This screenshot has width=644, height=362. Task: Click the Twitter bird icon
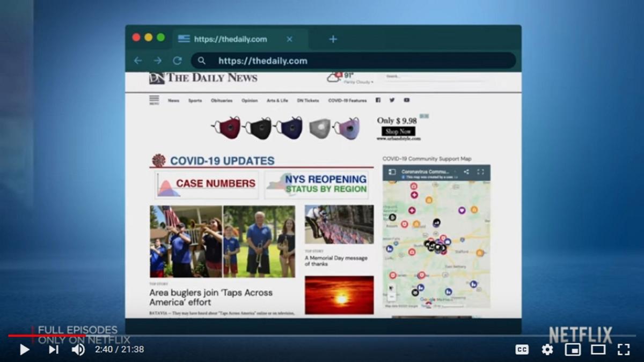[x=392, y=100]
